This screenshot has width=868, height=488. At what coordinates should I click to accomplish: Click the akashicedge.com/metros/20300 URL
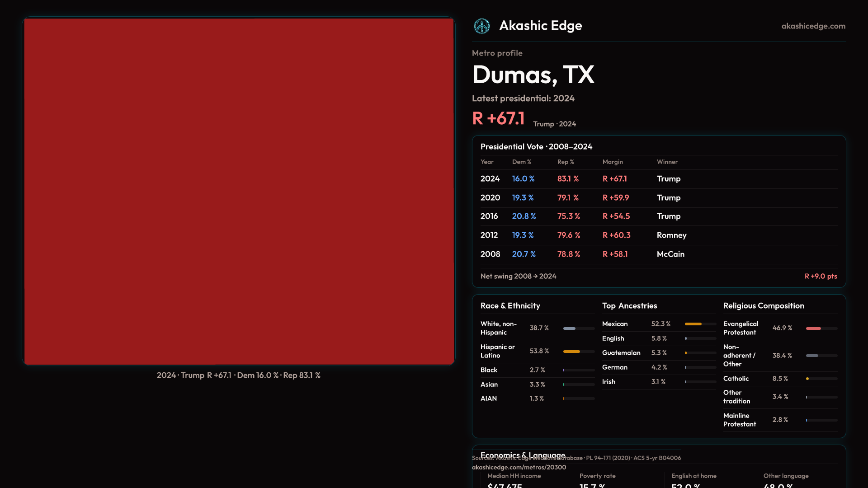[519, 467]
